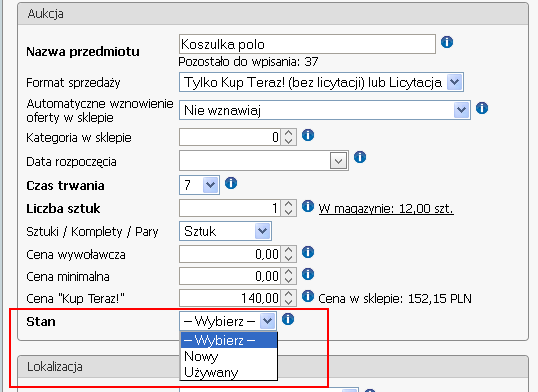Viewport: 538px width, 392px height.
Task: Select Używany in Stan list
Action: pyautogui.click(x=229, y=372)
